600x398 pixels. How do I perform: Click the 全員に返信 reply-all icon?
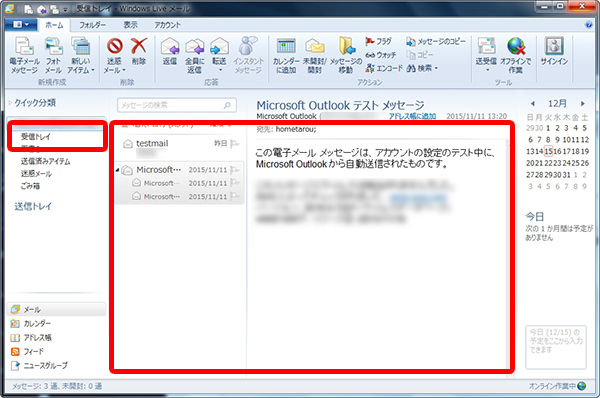coord(194,47)
